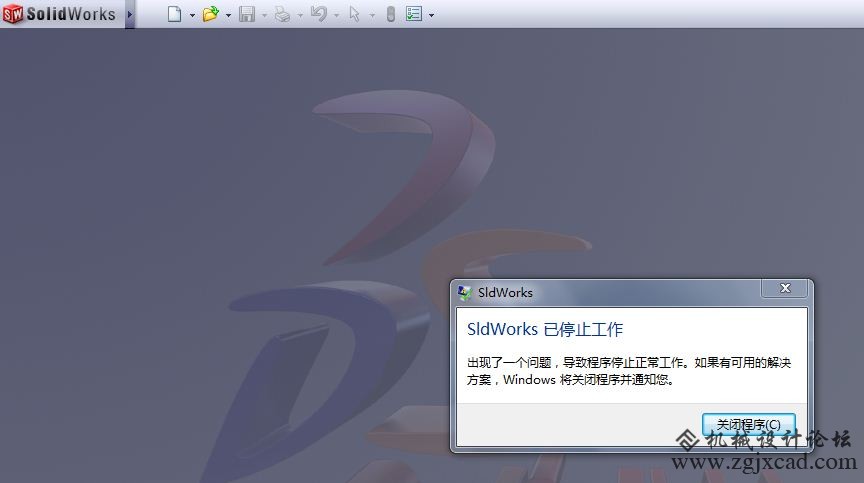
Task: Click the Undo icon
Action: (318, 14)
